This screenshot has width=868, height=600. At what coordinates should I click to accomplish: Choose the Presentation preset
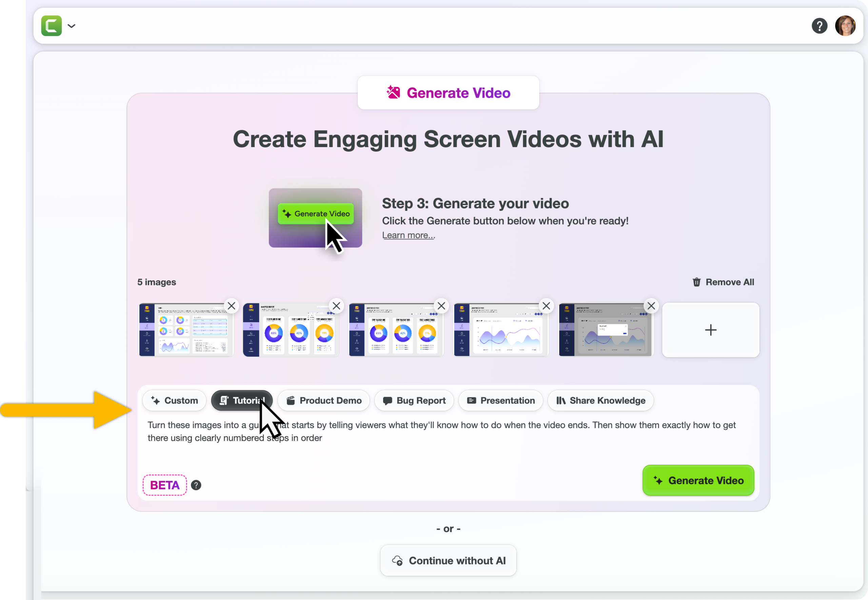click(501, 400)
